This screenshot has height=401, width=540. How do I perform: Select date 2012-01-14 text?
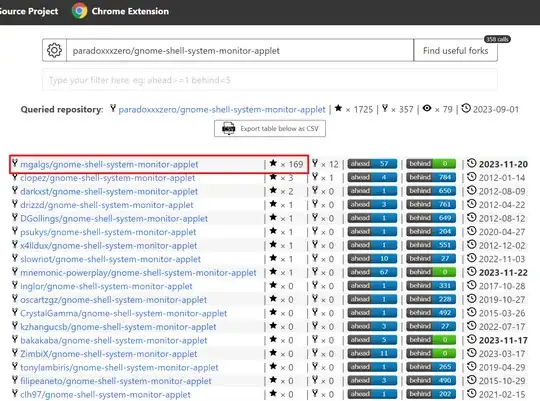coord(502,178)
